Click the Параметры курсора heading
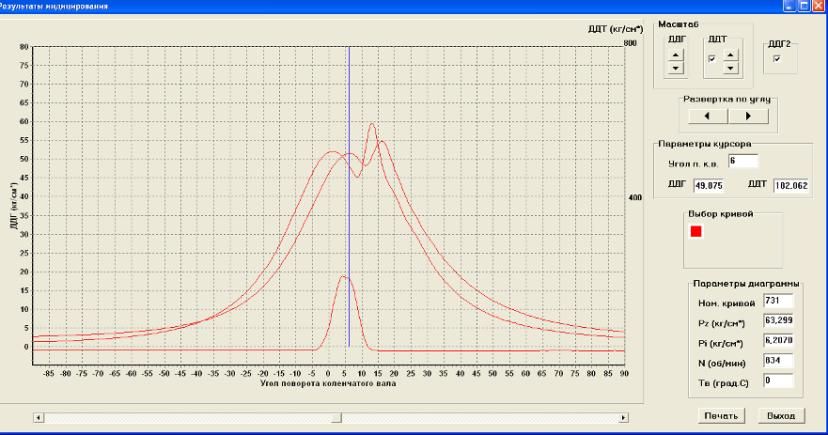The width and height of the screenshot is (828, 435). pos(704,144)
